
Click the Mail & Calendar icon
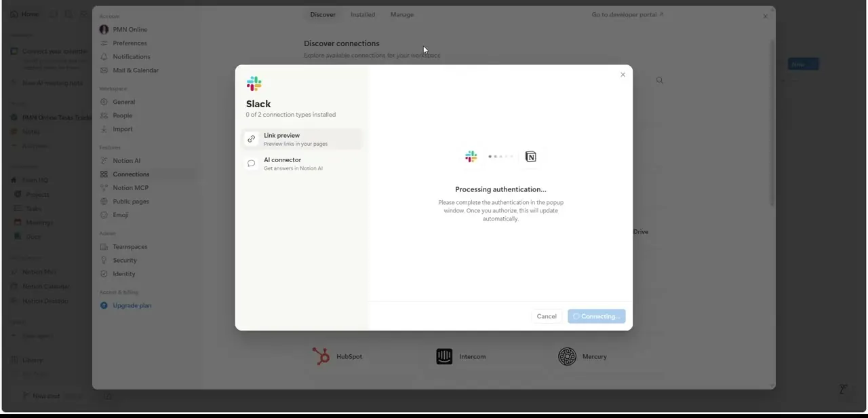pos(104,70)
